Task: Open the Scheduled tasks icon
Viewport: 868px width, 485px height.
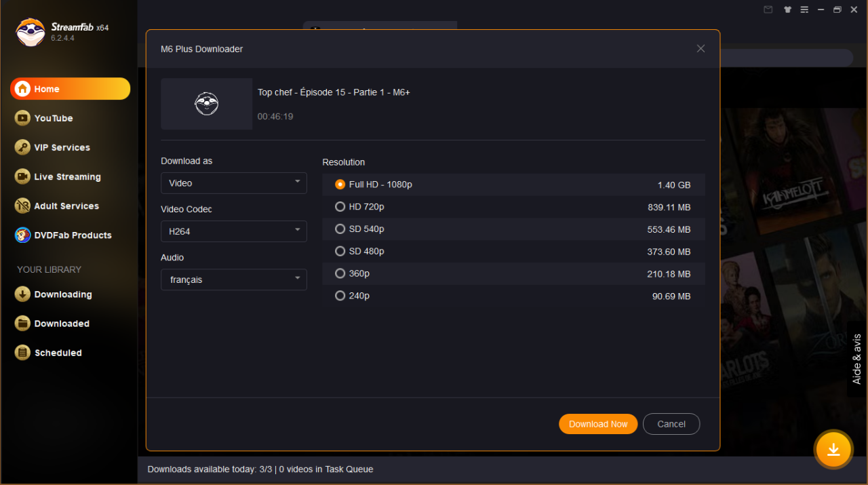Action: (x=23, y=353)
